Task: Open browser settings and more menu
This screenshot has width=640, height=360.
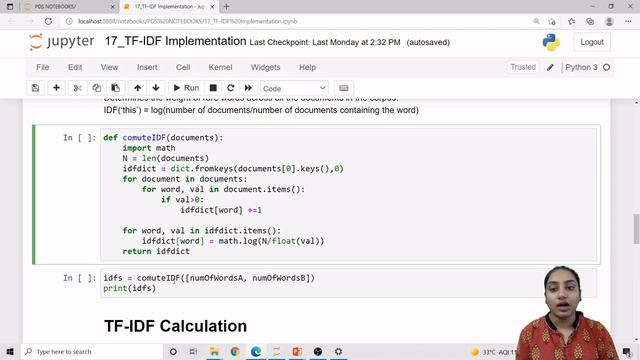Action: point(628,21)
